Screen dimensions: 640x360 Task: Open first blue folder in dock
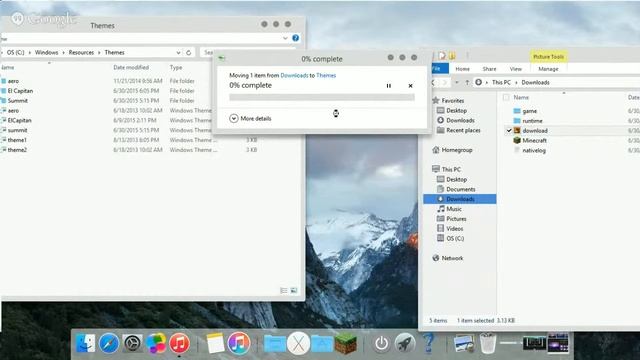pos(274,344)
